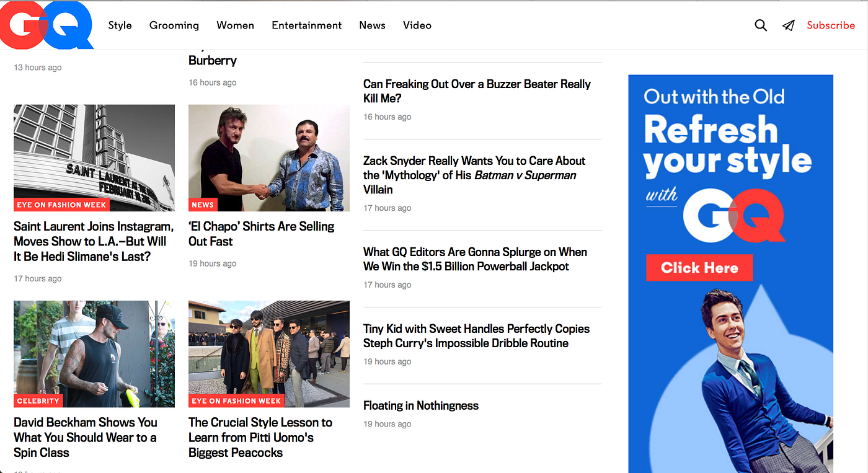This screenshot has width=868, height=473.
Task: Click '16 hours ago' under Burberry
Action: click(x=213, y=82)
